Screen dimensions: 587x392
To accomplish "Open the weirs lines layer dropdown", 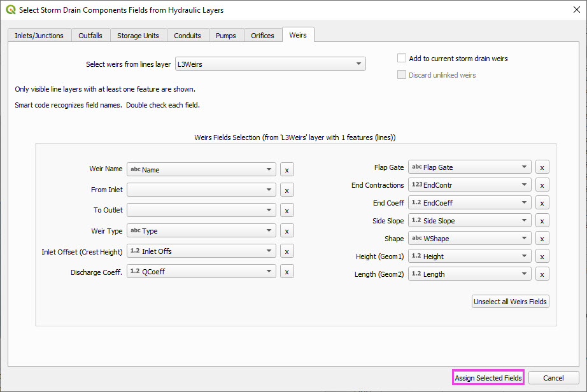I will (x=270, y=64).
